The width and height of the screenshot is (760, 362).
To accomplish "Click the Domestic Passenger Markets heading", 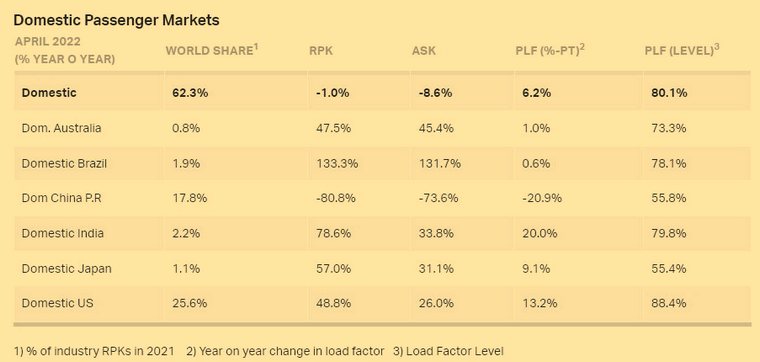I will tap(116, 20).
